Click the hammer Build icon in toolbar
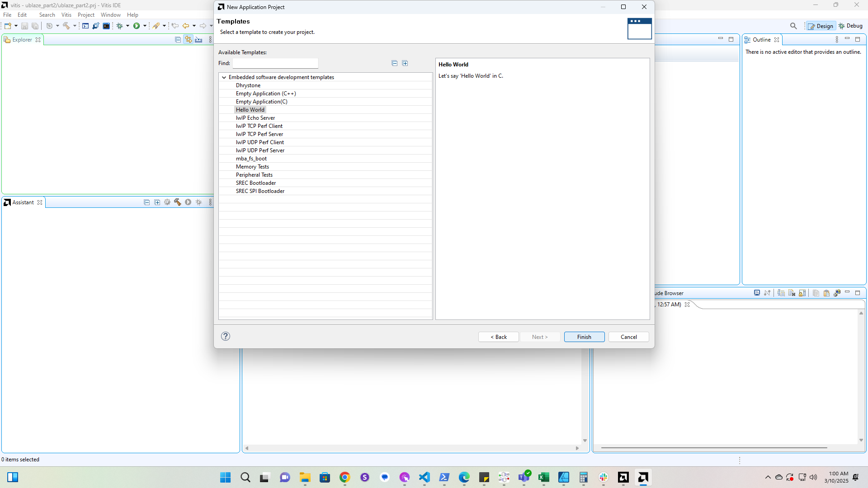Screen dimensions: 868x488 coord(66,26)
